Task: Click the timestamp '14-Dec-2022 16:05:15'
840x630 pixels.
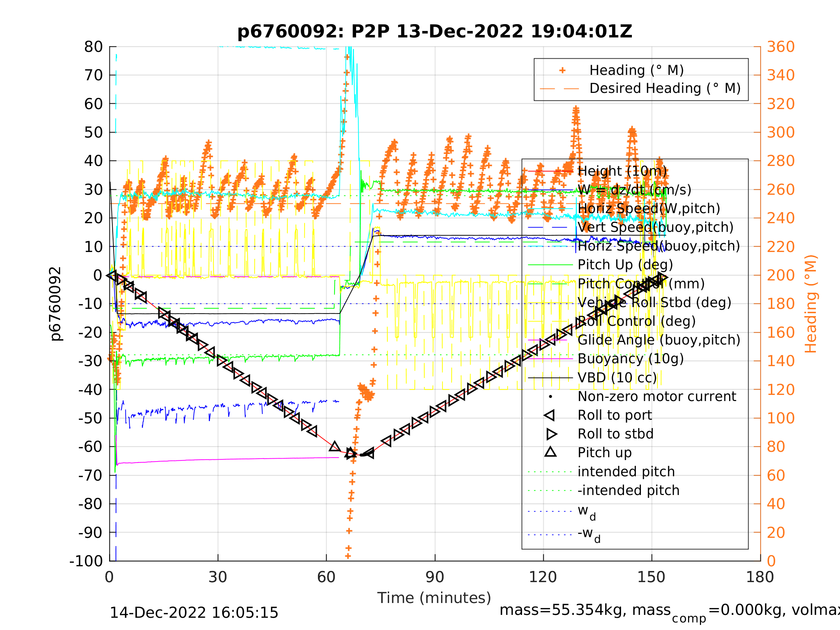Action: pyautogui.click(x=194, y=613)
